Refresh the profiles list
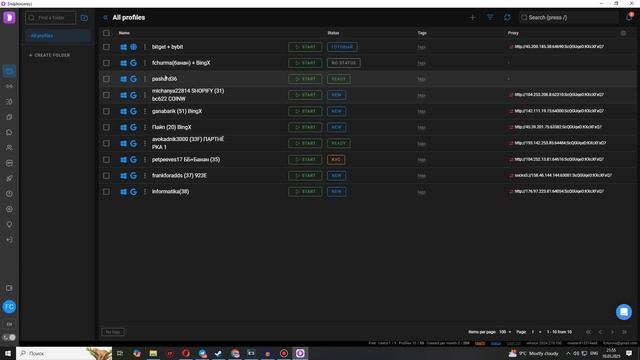The width and height of the screenshot is (640, 360). click(507, 18)
